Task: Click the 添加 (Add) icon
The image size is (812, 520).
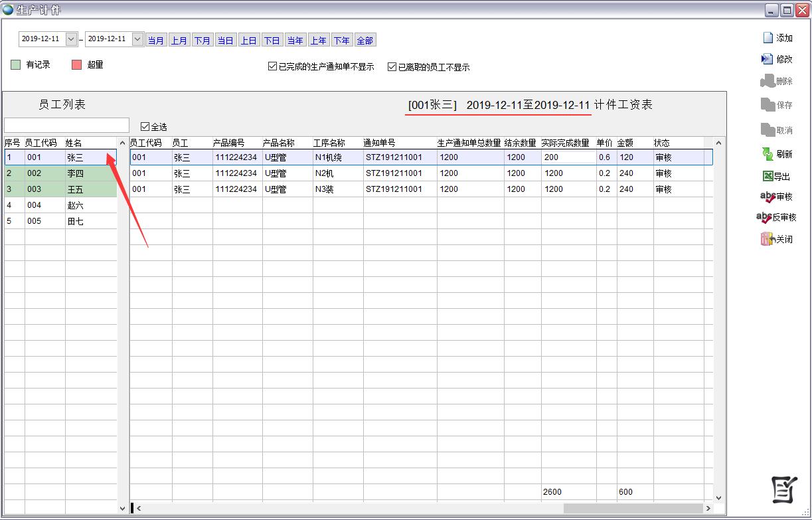Action: [x=768, y=39]
